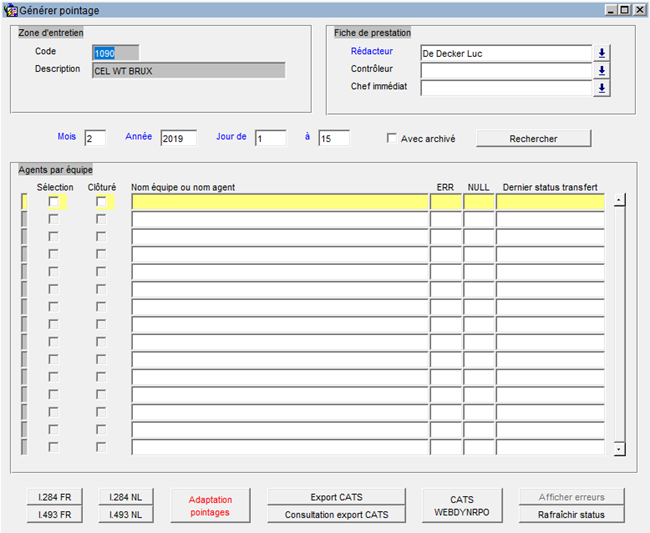Screen dimensions: 650x533
Task: Click the Rédacteur field with De Decker Luc
Action: click(506, 53)
